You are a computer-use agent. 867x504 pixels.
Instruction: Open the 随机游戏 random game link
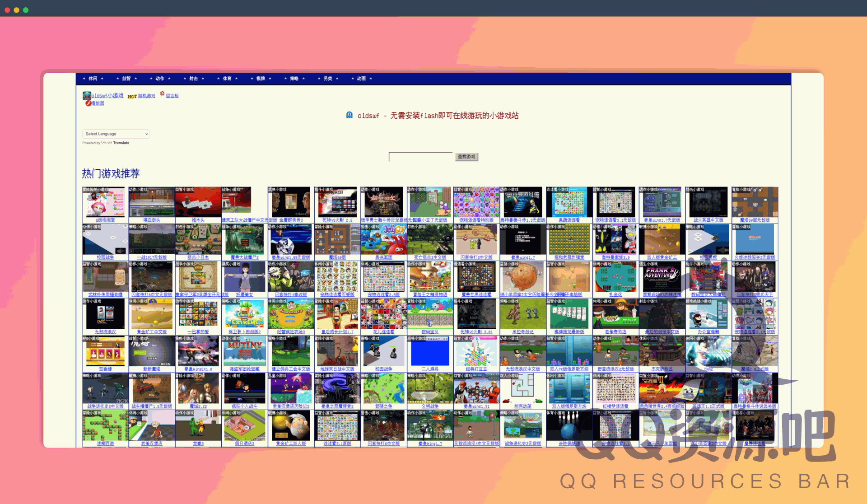147,96
